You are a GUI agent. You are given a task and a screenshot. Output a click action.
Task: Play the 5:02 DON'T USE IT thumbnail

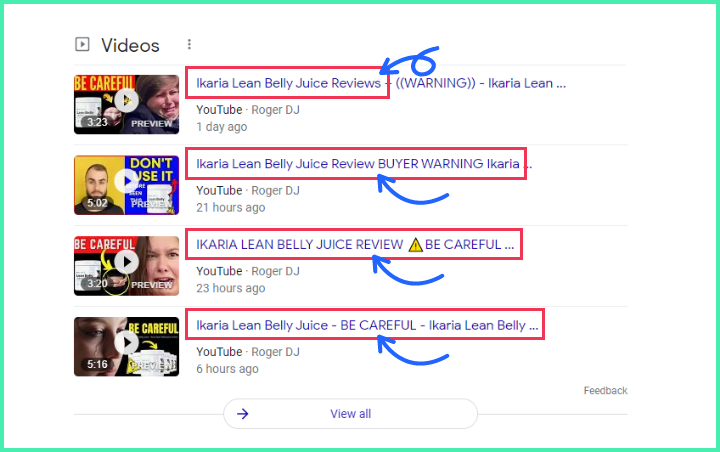126,185
